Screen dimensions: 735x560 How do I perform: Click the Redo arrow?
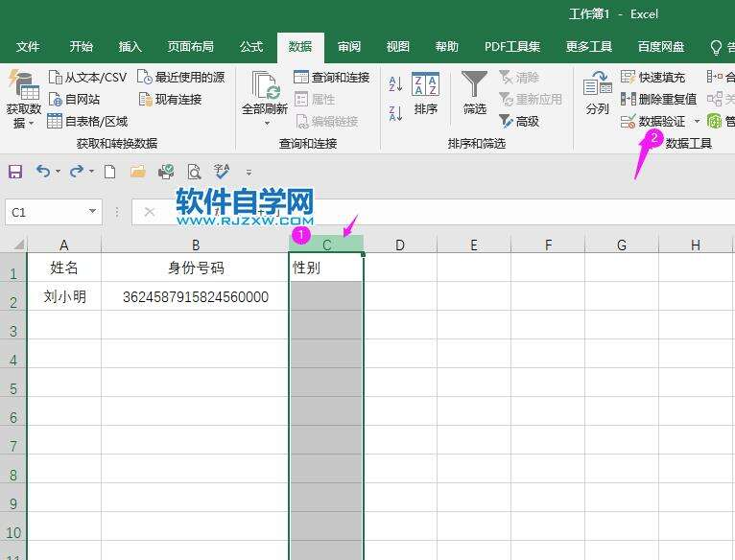point(77,172)
